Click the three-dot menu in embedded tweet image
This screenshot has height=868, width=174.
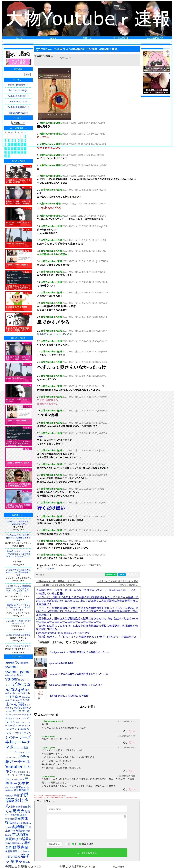69,71
